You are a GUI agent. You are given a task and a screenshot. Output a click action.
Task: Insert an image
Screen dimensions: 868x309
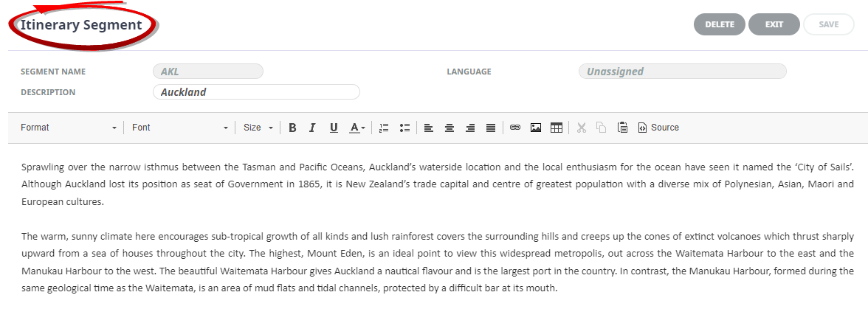click(x=535, y=128)
